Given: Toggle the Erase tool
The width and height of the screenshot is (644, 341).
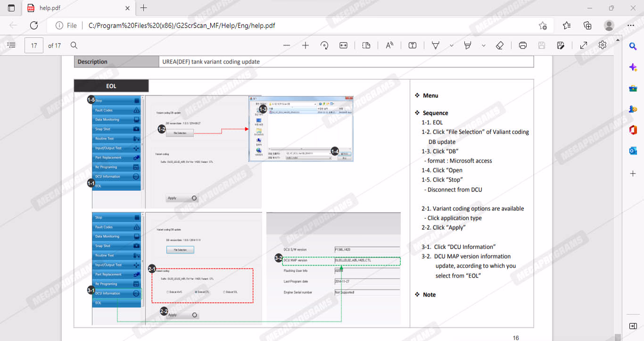Looking at the screenshot, I should (500, 45).
